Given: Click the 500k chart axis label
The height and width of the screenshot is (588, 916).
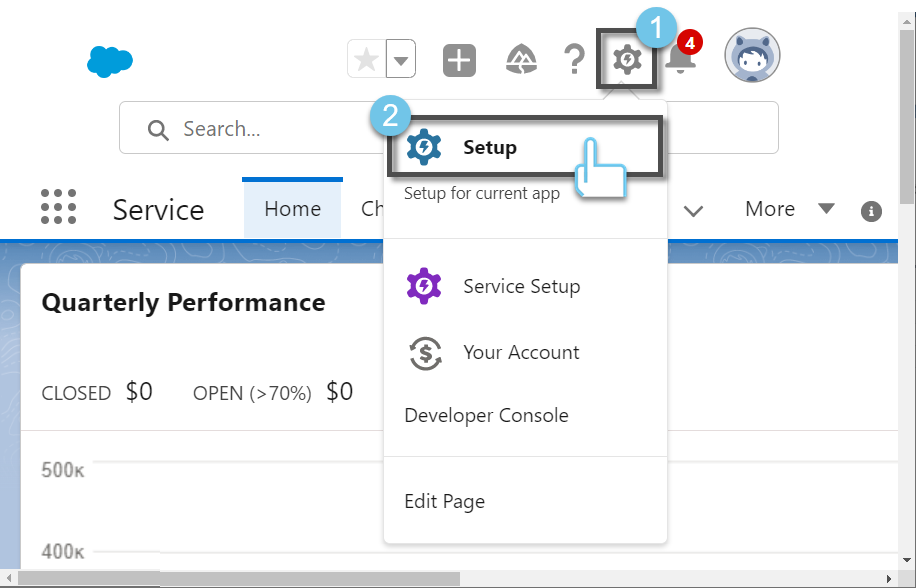Looking at the screenshot, I should 63,470.
